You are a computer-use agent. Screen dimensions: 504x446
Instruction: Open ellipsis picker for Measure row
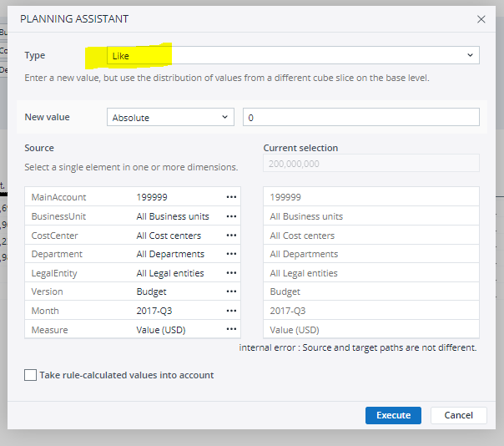click(231, 330)
